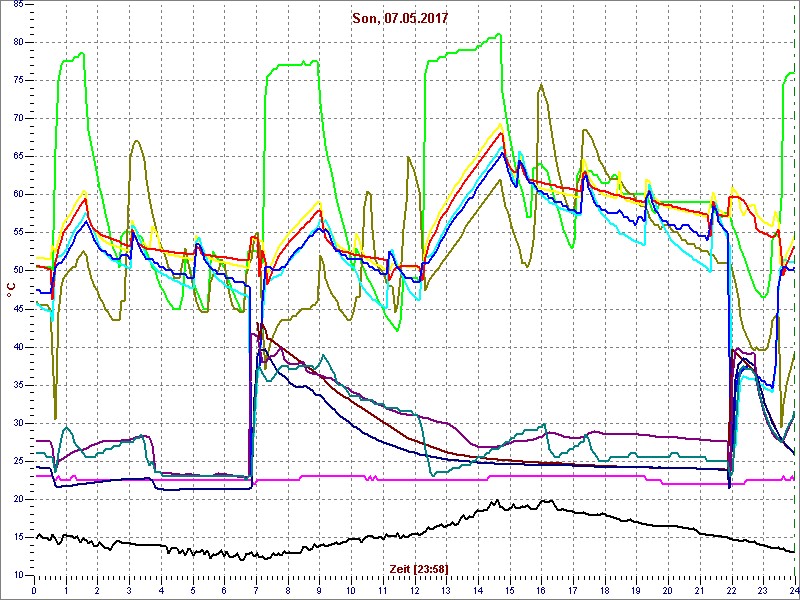
Task: Click hour '3' on the time axis
Action: click(x=129, y=591)
